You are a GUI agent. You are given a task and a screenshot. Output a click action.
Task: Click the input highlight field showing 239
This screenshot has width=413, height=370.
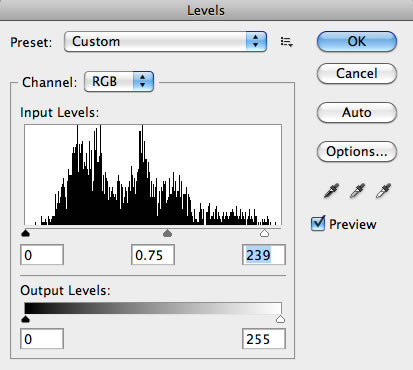[x=264, y=255]
